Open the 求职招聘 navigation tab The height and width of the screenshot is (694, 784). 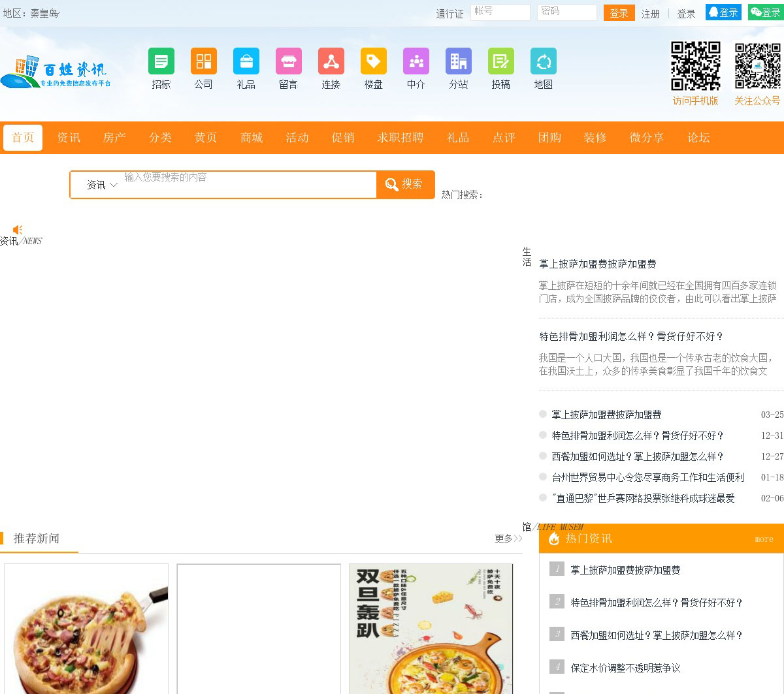point(400,138)
